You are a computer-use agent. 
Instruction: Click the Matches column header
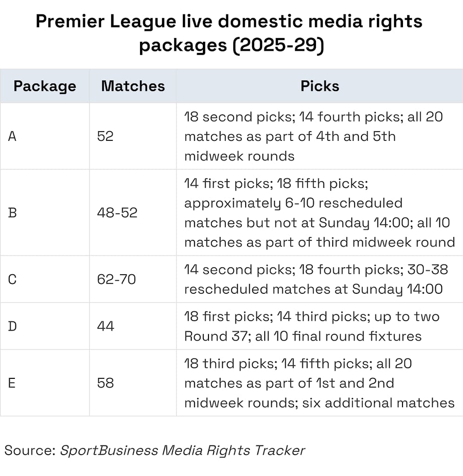133,86
